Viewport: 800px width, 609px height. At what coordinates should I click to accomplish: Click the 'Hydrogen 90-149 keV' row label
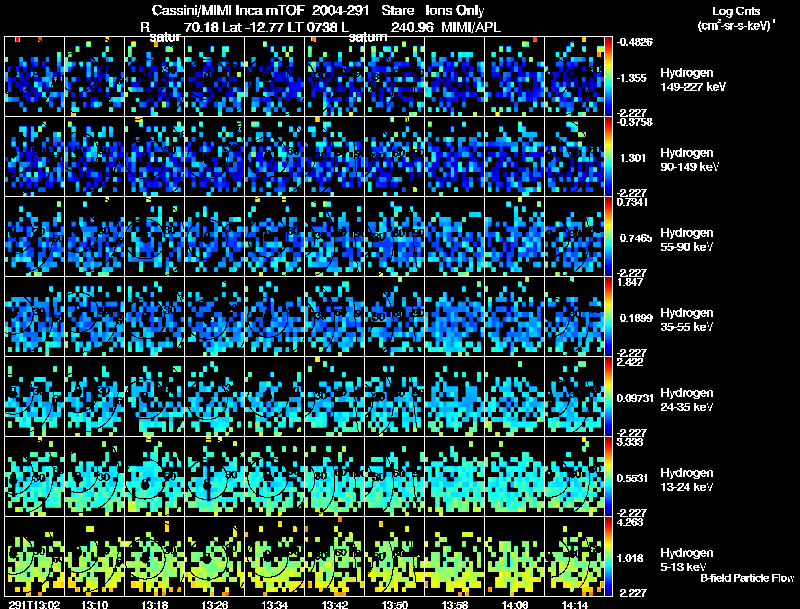[x=689, y=160]
